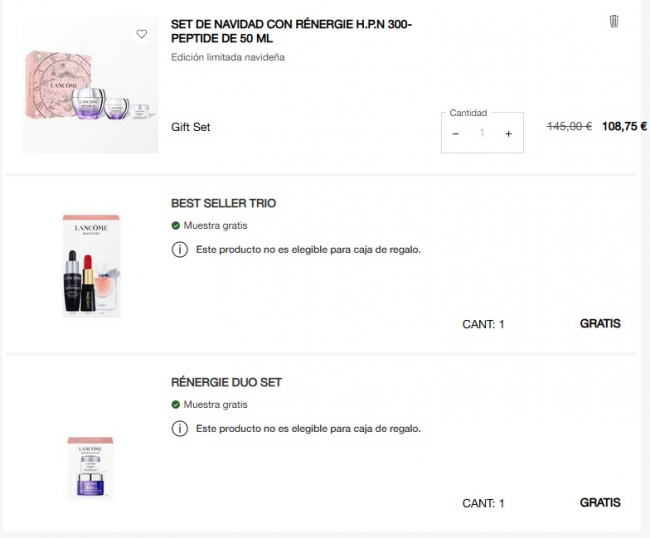Click the Best Seller Trio product title
650x538 pixels.
tap(223, 203)
